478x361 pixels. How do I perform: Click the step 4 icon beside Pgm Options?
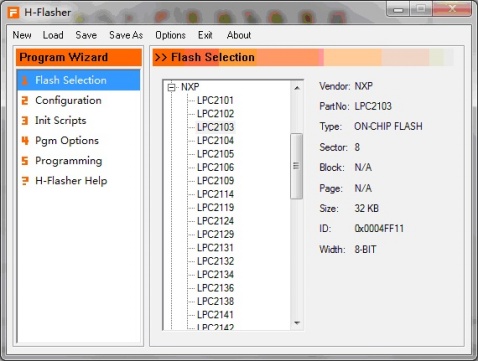tap(25, 140)
